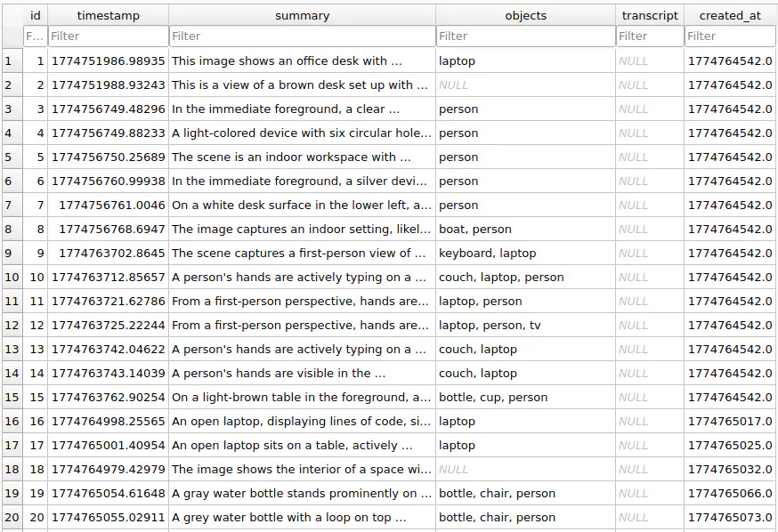Click the summary column header

(x=302, y=15)
